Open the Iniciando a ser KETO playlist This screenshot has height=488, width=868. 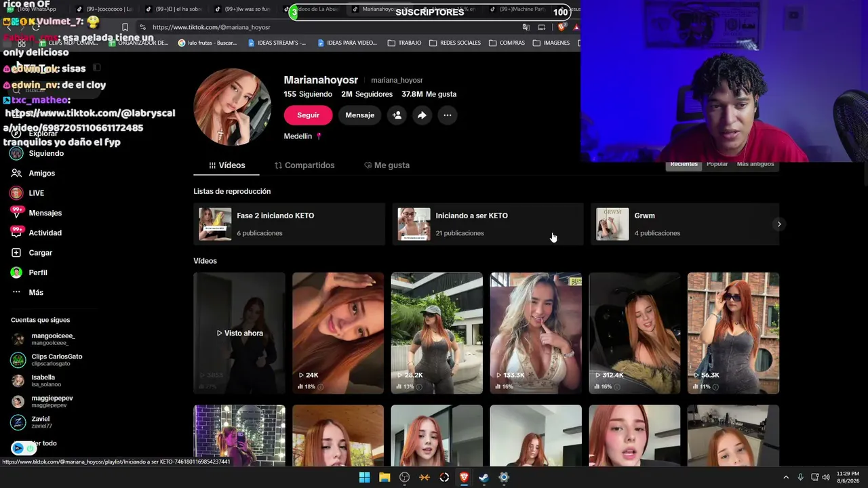point(488,224)
